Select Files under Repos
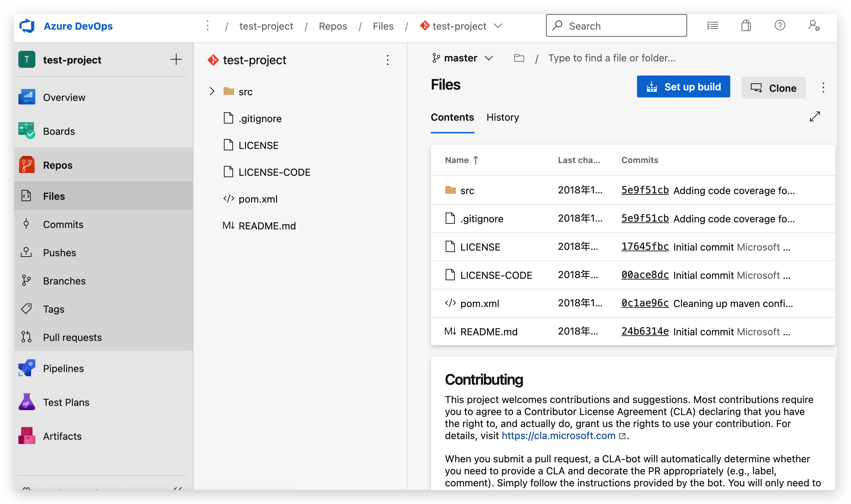Viewport: 851px width, 504px height. click(x=103, y=196)
